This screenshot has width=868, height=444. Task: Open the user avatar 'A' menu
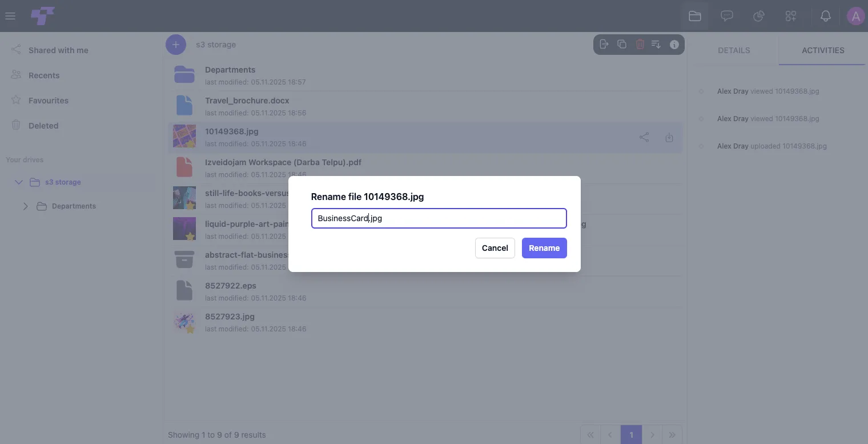(855, 16)
